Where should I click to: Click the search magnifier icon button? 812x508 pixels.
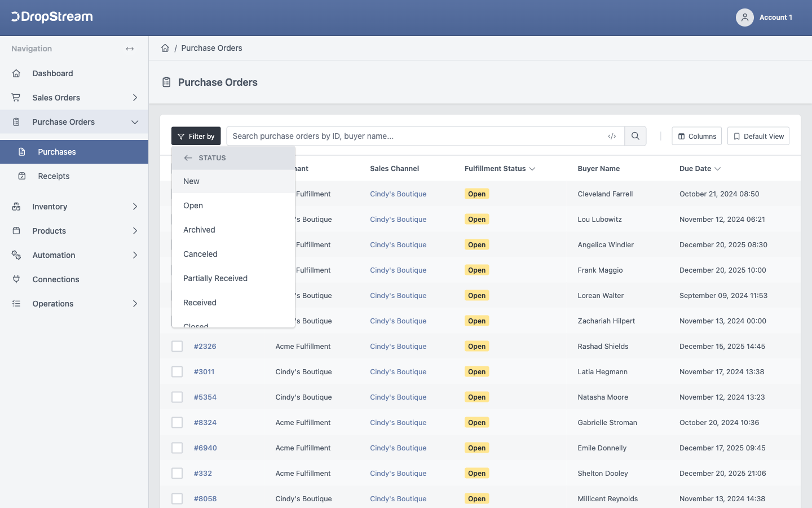(x=636, y=136)
